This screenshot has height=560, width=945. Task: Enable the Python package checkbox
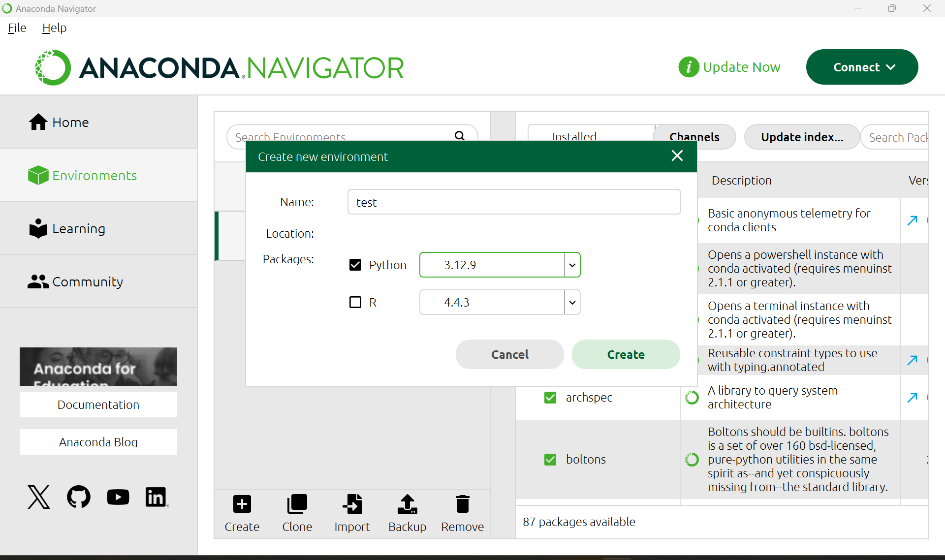tap(355, 265)
